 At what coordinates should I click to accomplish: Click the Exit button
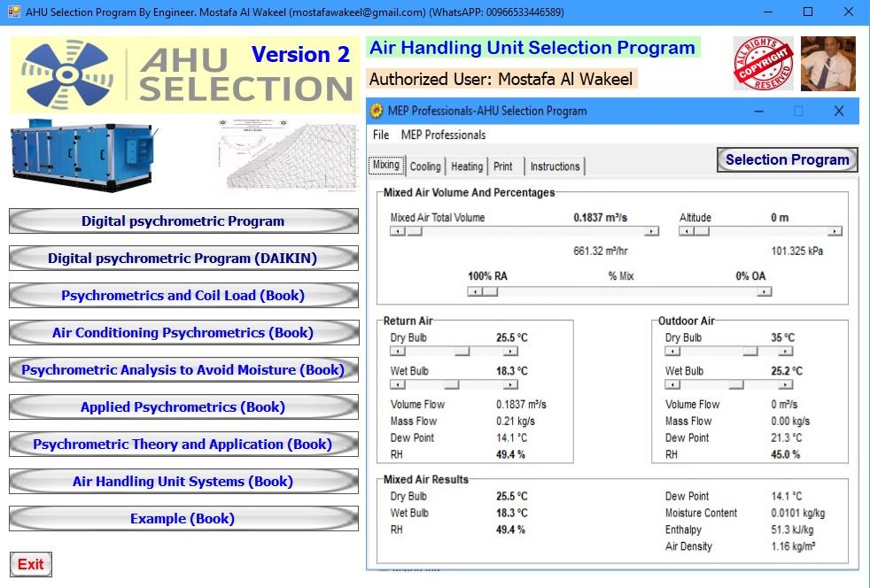[31, 564]
